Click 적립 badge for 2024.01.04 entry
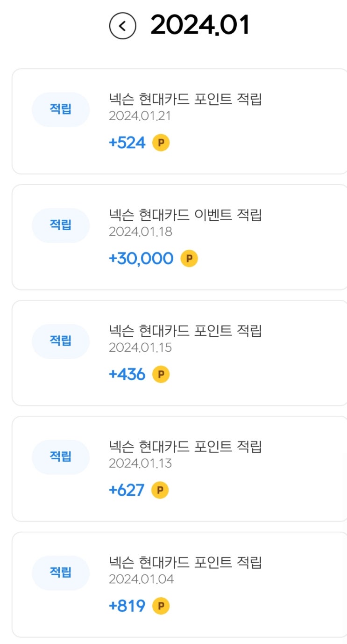This screenshot has height=644, width=347. (61, 572)
